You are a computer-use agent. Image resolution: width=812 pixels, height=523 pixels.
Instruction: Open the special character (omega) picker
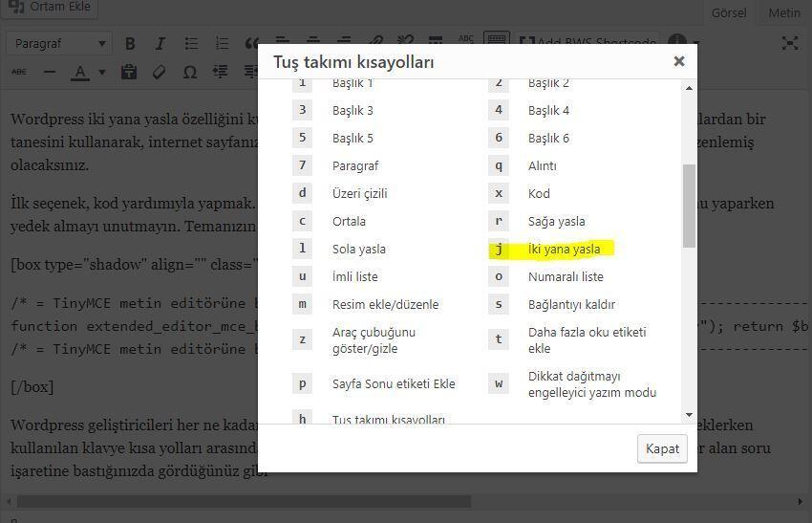click(x=189, y=73)
